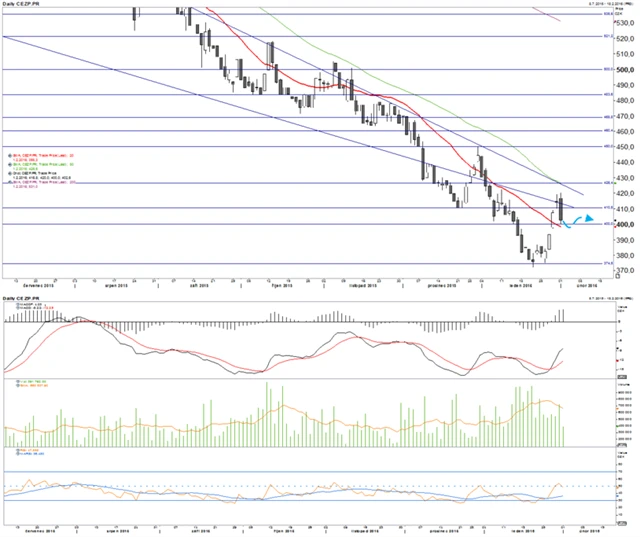The width and height of the screenshot is (640, 537).
Task: Click the first MACD legend icon
Action: tap(18, 304)
